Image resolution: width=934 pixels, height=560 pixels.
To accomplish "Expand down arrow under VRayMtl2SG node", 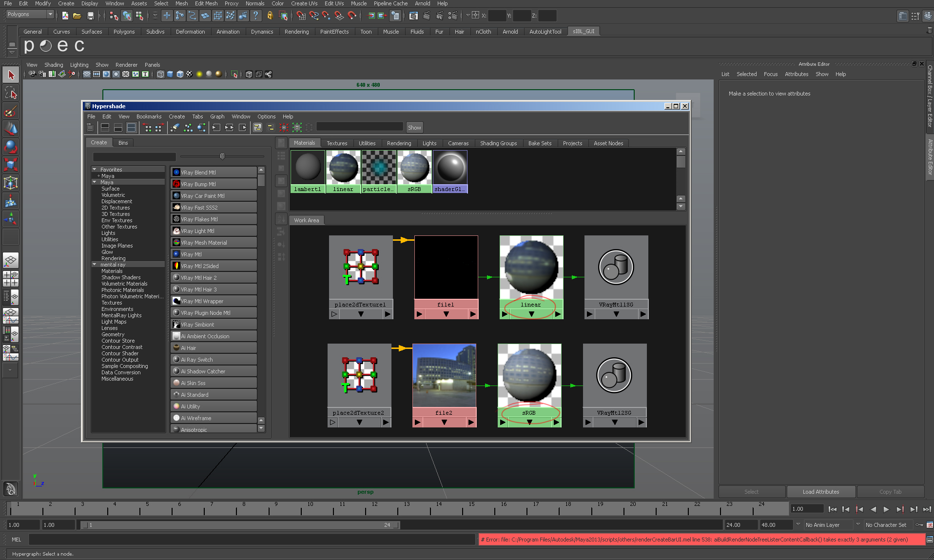I will [615, 423].
